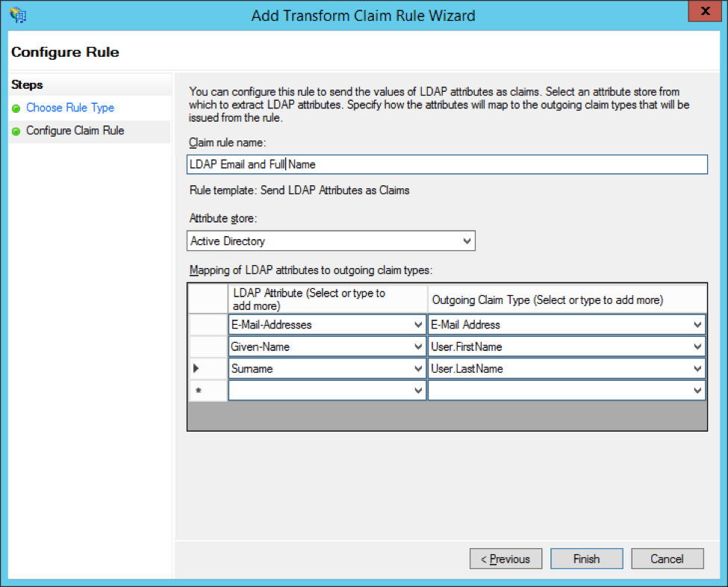Click the green bullet beside Choose Rule Type
728x587 pixels.
[x=16, y=108]
